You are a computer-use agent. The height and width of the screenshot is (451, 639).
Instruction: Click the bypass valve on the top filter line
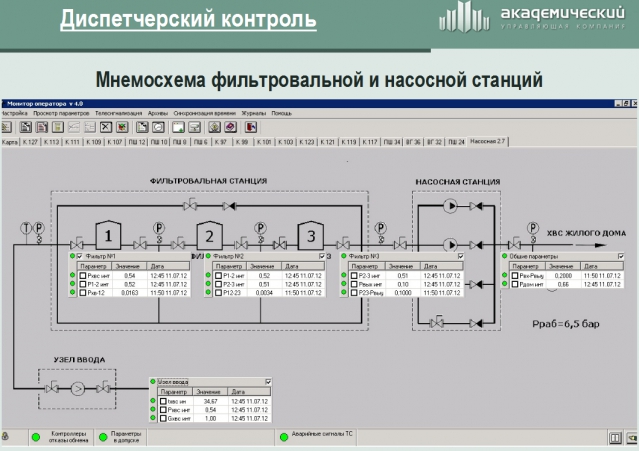click(190, 204)
